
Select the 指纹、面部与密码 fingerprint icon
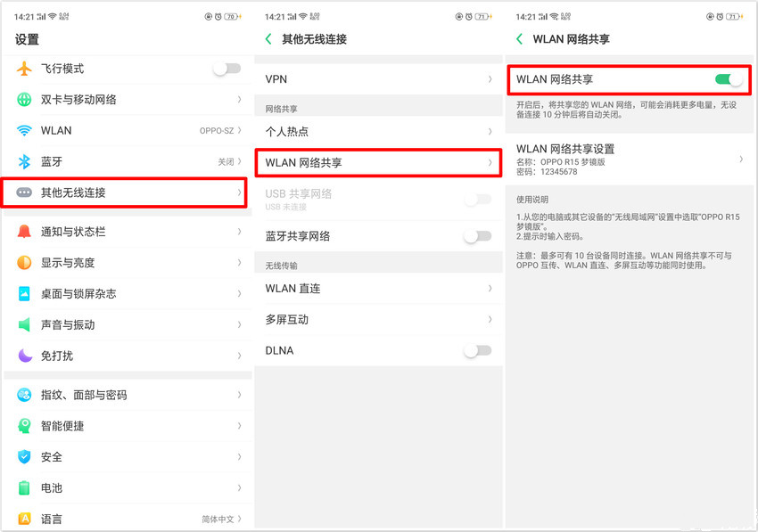24,395
